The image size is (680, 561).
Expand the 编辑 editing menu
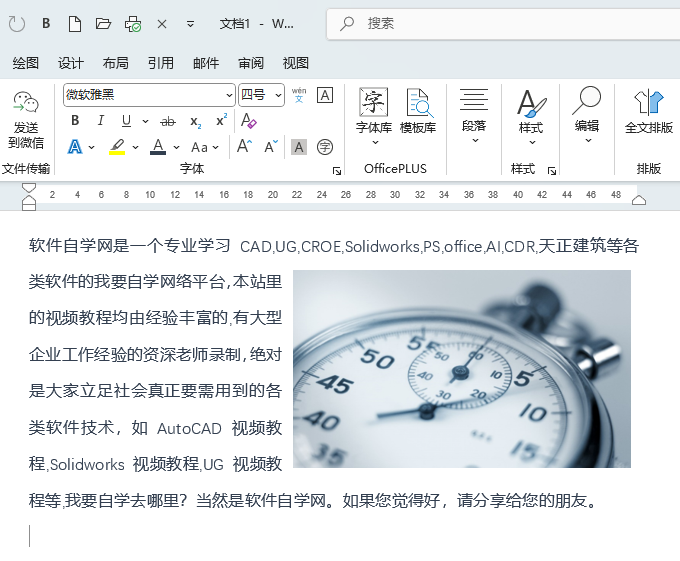(x=587, y=115)
